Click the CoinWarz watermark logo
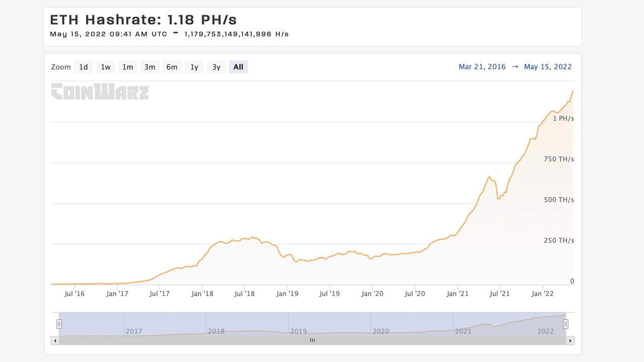The width and height of the screenshot is (644, 362). pos(100,92)
